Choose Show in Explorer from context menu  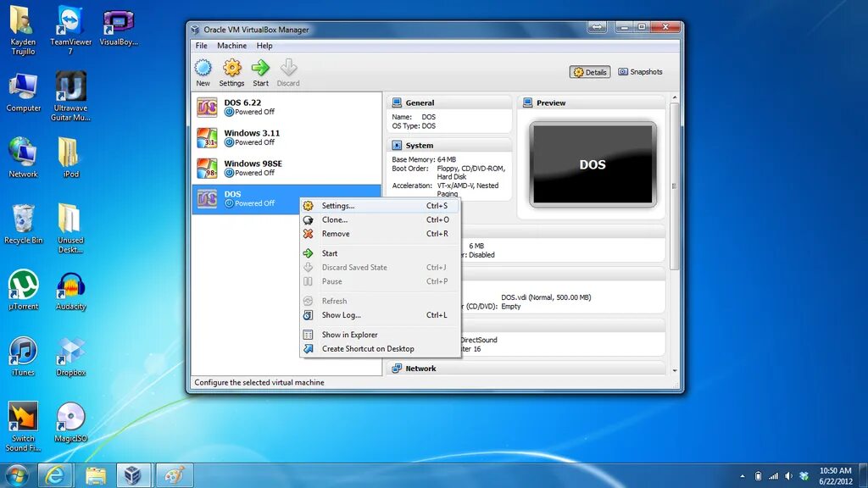[380, 335]
